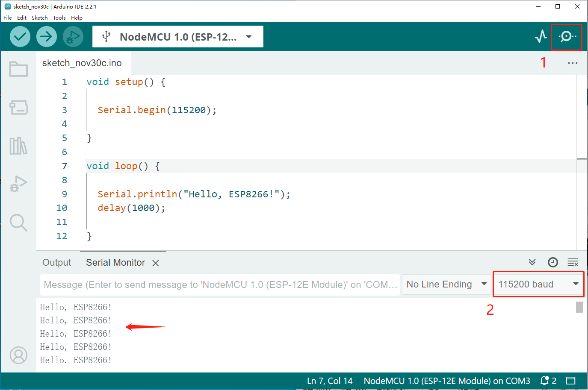Click the editor vertical scrollbar
Image resolution: width=588 pixels, height=390 pixels.
582,162
